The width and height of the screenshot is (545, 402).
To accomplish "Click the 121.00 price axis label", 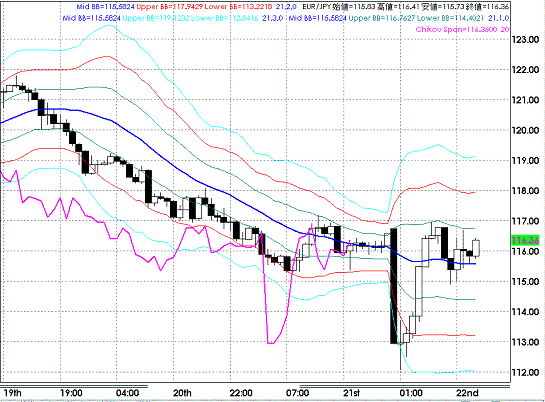I will pos(525,100).
